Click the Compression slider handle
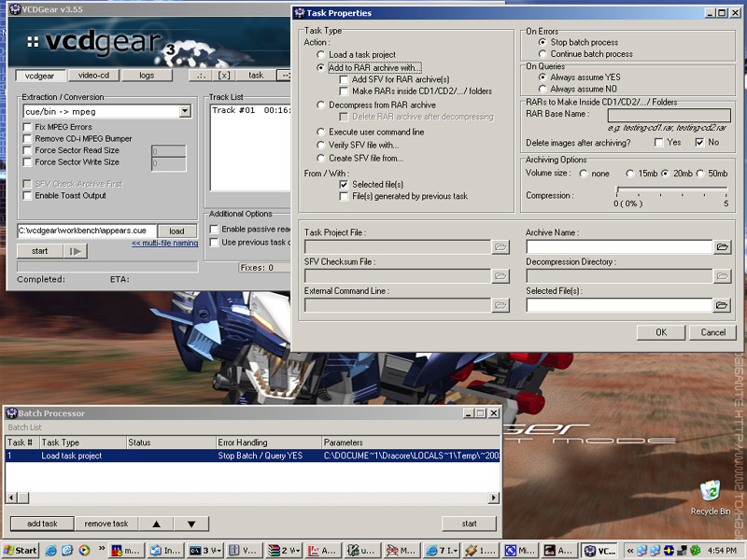Image resolution: width=747 pixels, height=560 pixels. tap(617, 190)
